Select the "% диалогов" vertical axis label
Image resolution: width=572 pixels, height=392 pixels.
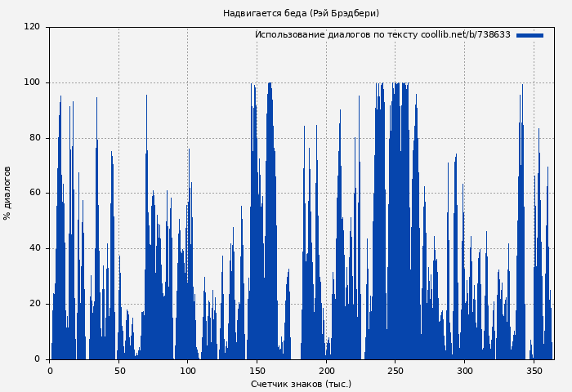pyautogui.click(x=7, y=193)
